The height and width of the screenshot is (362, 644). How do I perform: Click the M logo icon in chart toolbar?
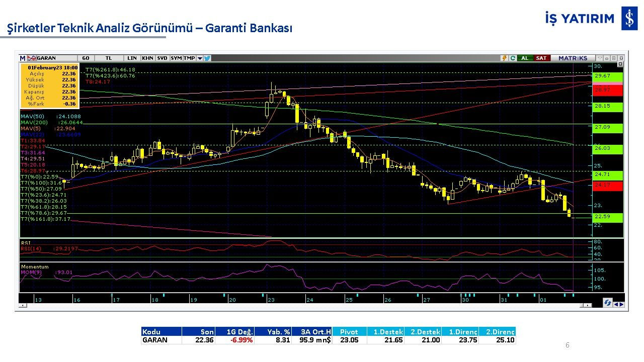click(22, 58)
